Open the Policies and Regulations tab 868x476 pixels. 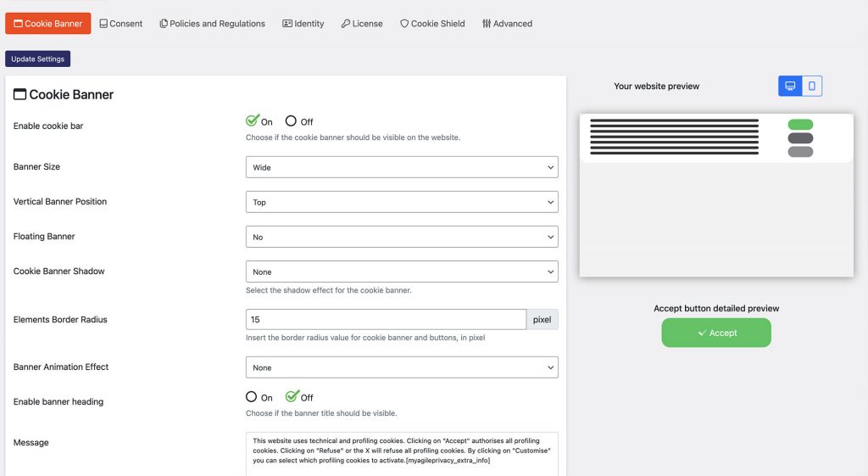(212, 24)
